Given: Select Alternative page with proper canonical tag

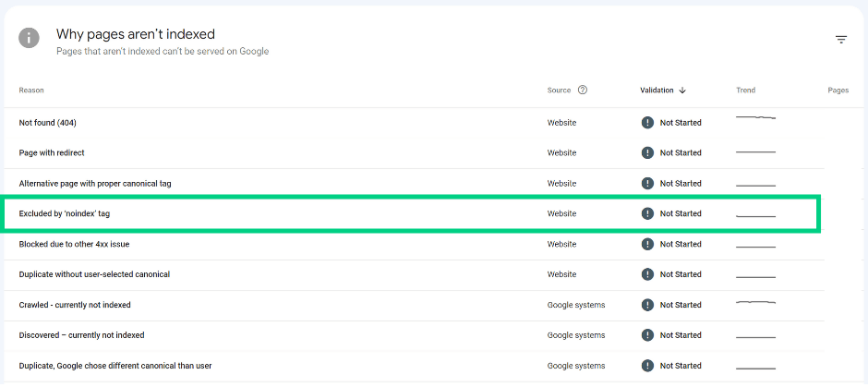Looking at the screenshot, I should click(x=95, y=183).
